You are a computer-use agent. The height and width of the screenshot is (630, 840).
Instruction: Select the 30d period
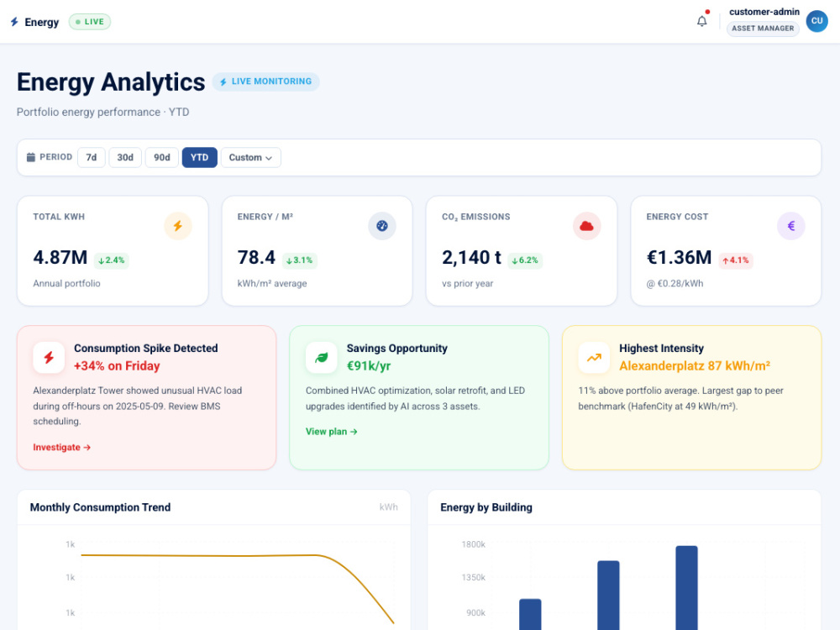click(x=125, y=158)
